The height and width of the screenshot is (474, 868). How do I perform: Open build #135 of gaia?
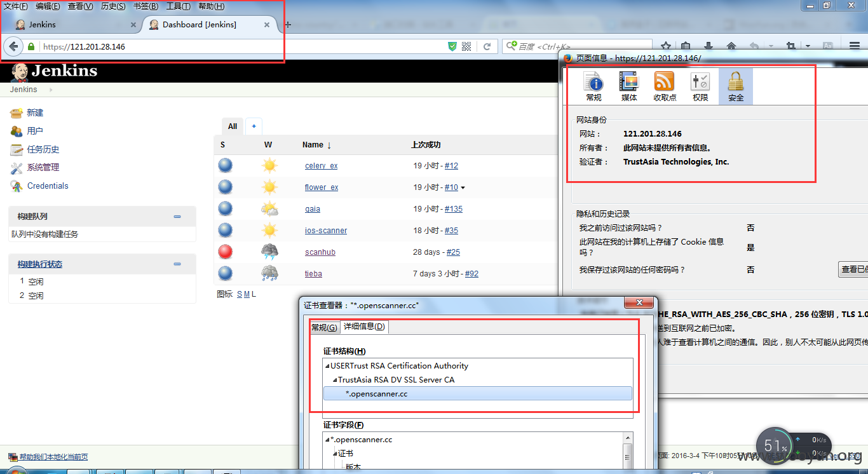pos(454,209)
